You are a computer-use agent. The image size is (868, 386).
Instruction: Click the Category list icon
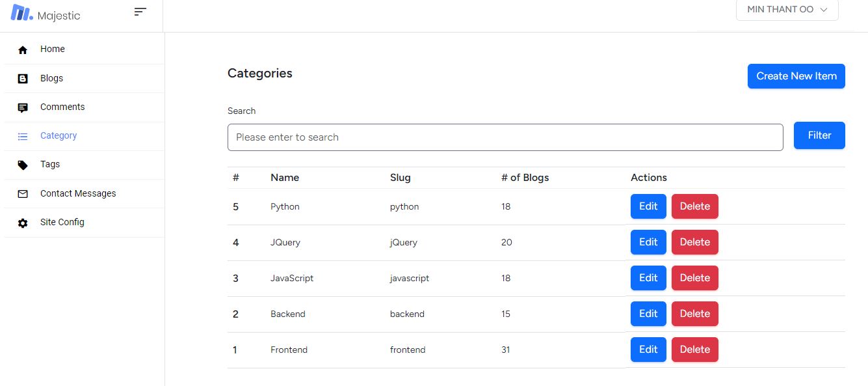(x=23, y=136)
